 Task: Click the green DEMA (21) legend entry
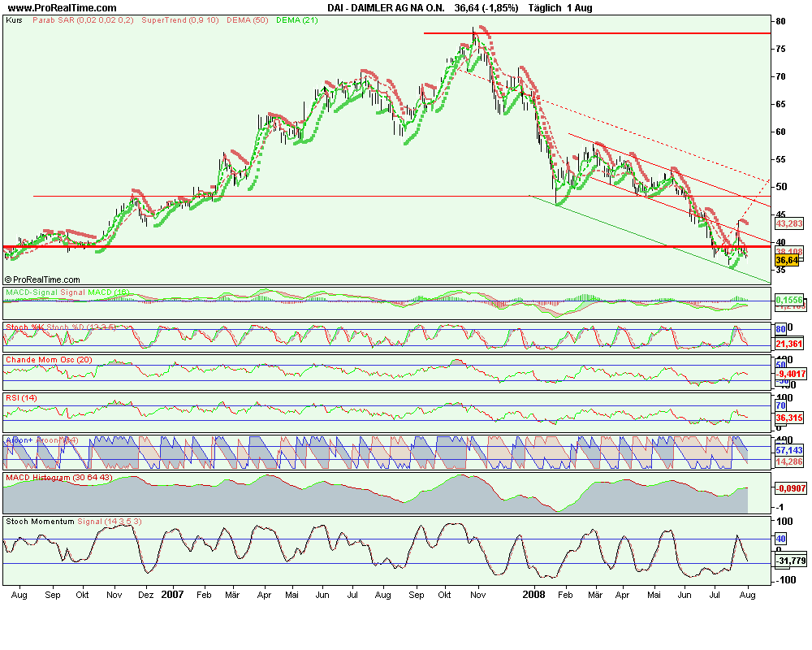point(297,20)
